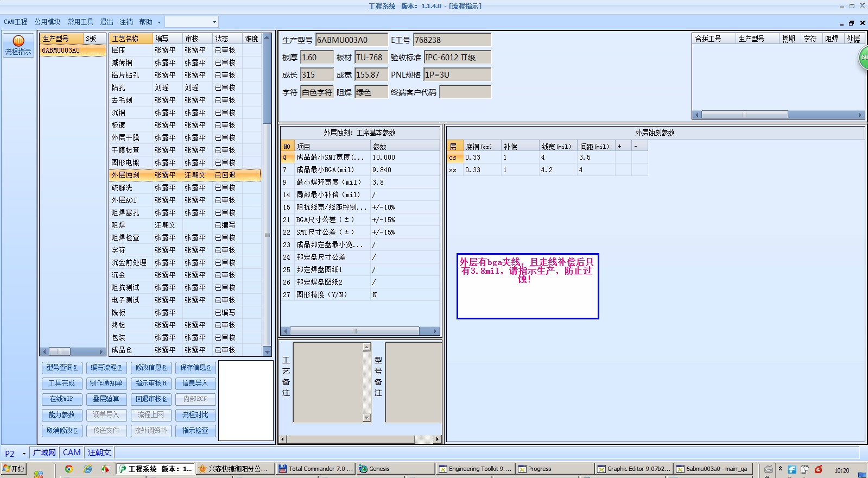Switch to the Engineering Toolkit taskbar window
The height and width of the screenshot is (478, 868).
tap(475, 469)
